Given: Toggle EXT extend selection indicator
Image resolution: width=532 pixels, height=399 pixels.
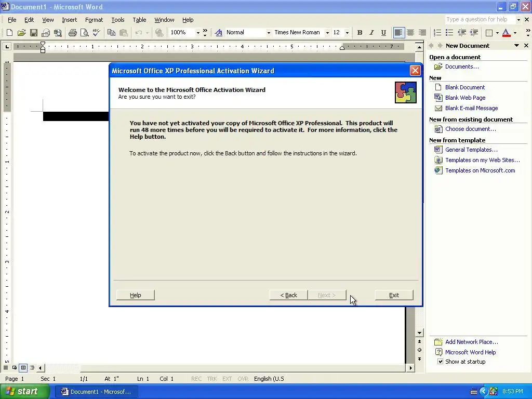Looking at the screenshot, I should [227, 379].
